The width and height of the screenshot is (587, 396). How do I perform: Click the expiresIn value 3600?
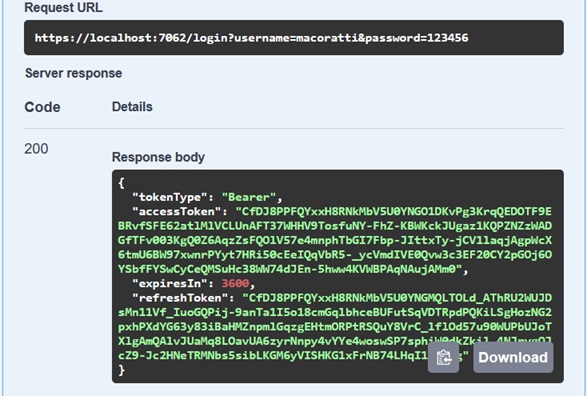pos(235,283)
